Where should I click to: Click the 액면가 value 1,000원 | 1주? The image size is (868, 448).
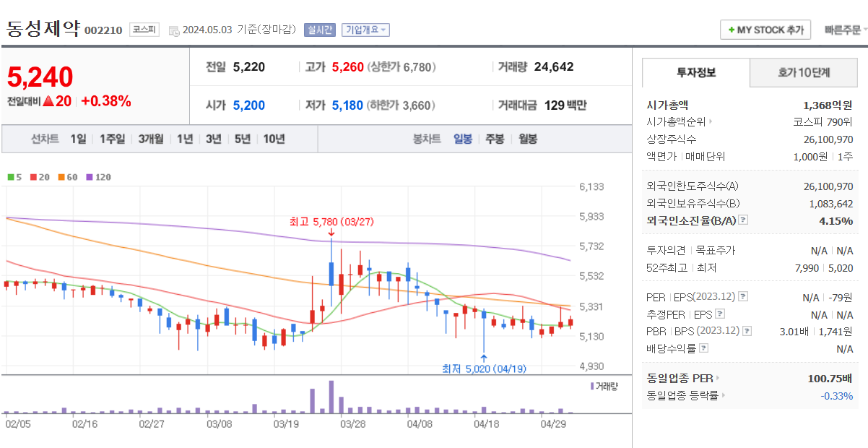(824, 156)
